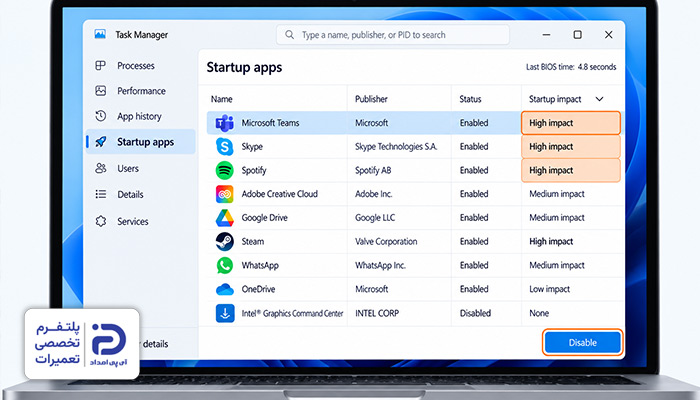The width and height of the screenshot is (700, 400).
Task: Click Medium impact cell for WhatsApp
Action: click(557, 265)
